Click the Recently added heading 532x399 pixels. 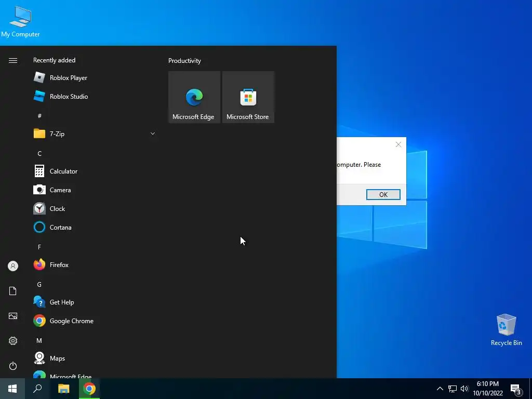tap(54, 60)
